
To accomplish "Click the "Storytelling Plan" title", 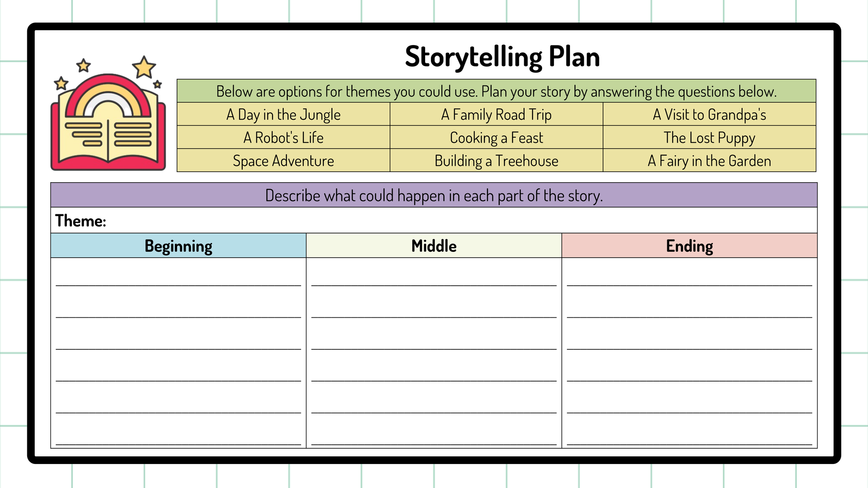I will [502, 57].
